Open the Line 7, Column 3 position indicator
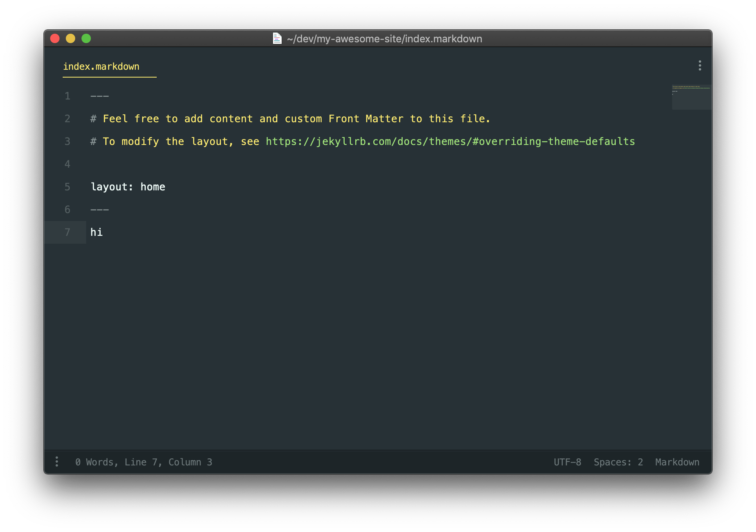 click(x=168, y=462)
